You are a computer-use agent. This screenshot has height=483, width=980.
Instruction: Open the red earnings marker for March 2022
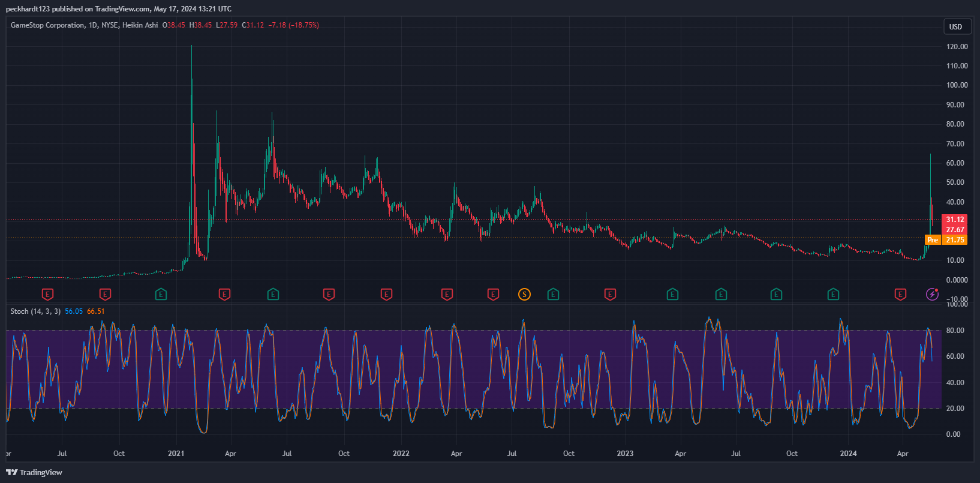(447, 294)
